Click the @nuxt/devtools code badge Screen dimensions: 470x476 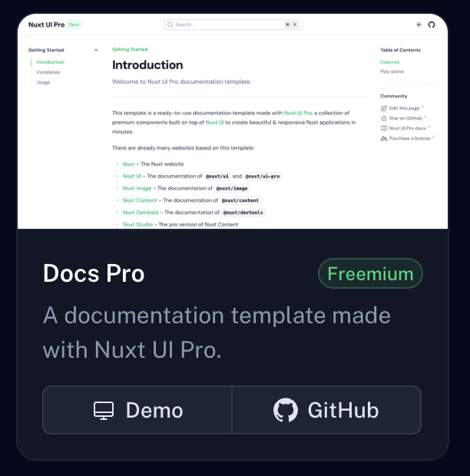coord(243,213)
